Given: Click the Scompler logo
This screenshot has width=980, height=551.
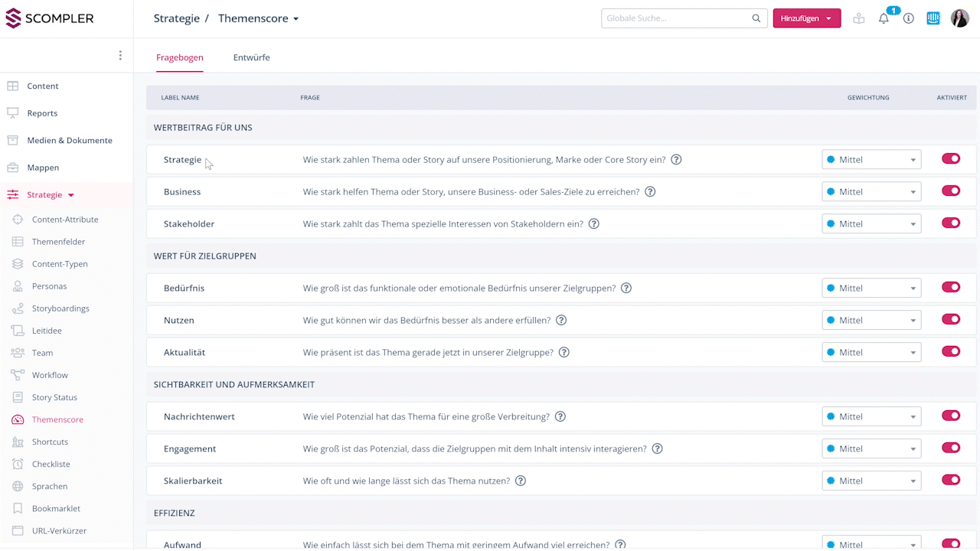Looking at the screenshot, I should pos(50,18).
